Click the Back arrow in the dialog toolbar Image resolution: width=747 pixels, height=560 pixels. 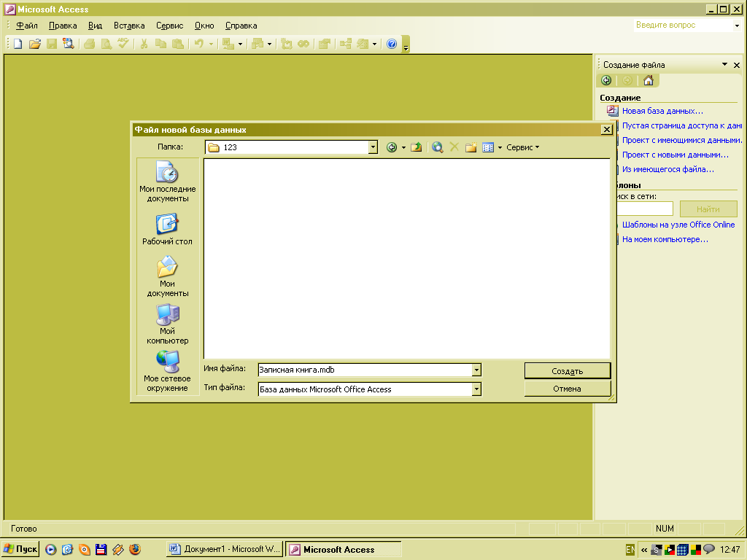[392, 147]
